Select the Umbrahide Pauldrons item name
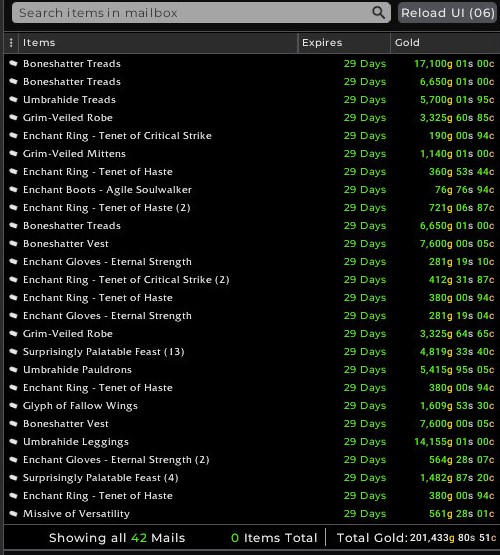Screen dimensions: 500x555 [77, 370]
